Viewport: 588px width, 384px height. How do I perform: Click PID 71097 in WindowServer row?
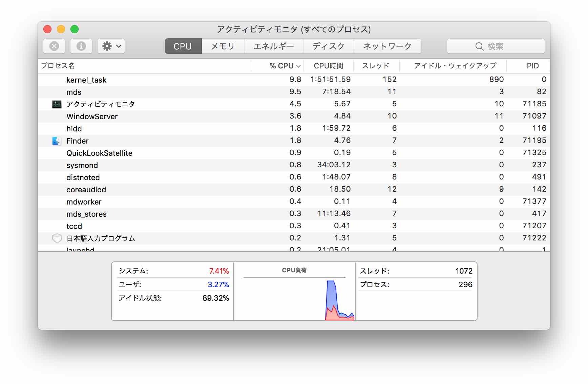(x=534, y=116)
